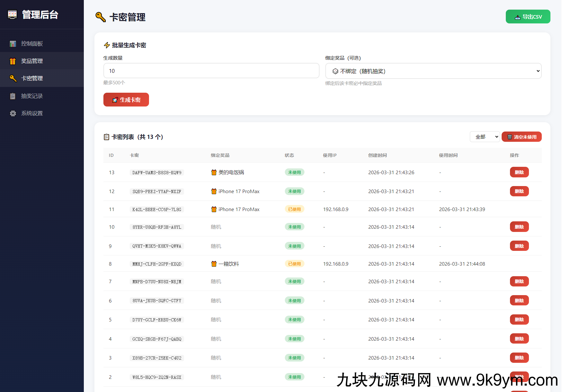This screenshot has width=562, height=392.
Task: Open the 绑定奖品 prize dropdown
Action: click(x=433, y=71)
